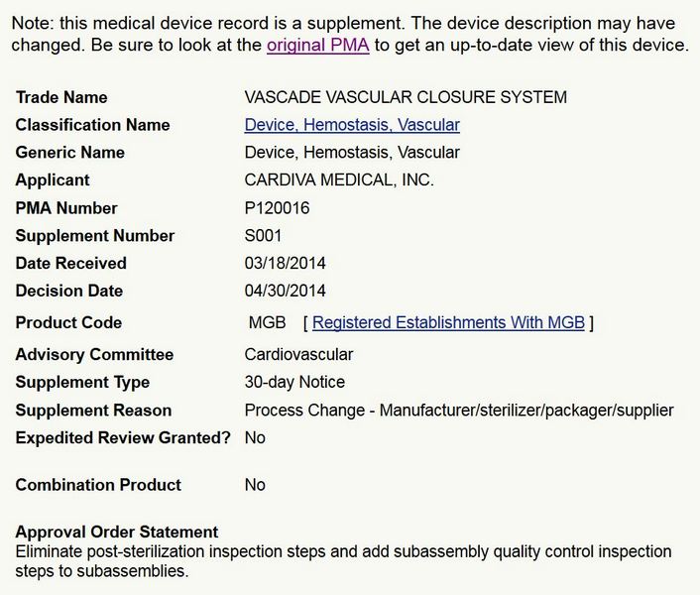
Task: Click the Generic Name label
Action: point(70,153)
